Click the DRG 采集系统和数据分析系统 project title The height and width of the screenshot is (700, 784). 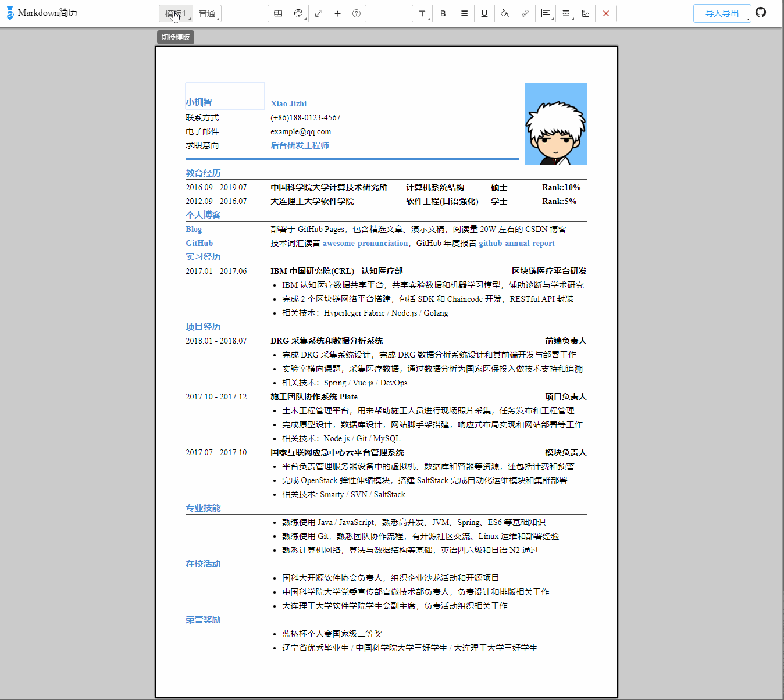326,341
